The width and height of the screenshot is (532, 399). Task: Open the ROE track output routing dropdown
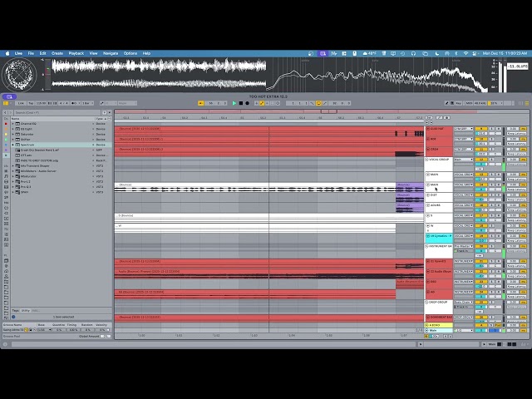[464, 139]
